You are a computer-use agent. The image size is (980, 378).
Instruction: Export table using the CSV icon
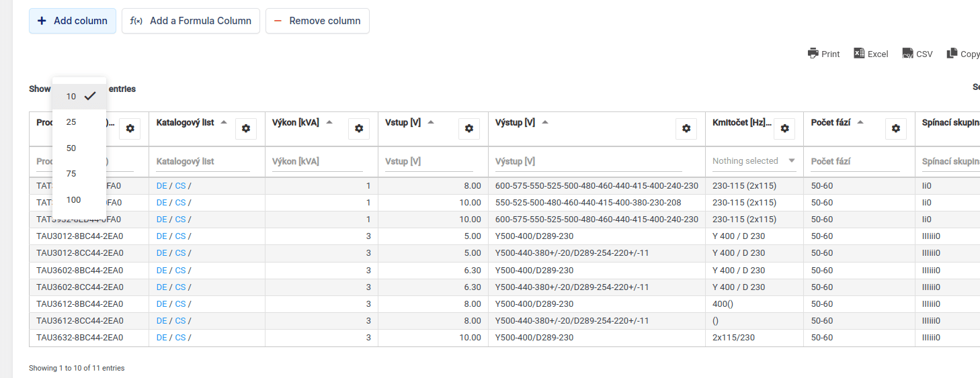[917, 54]
